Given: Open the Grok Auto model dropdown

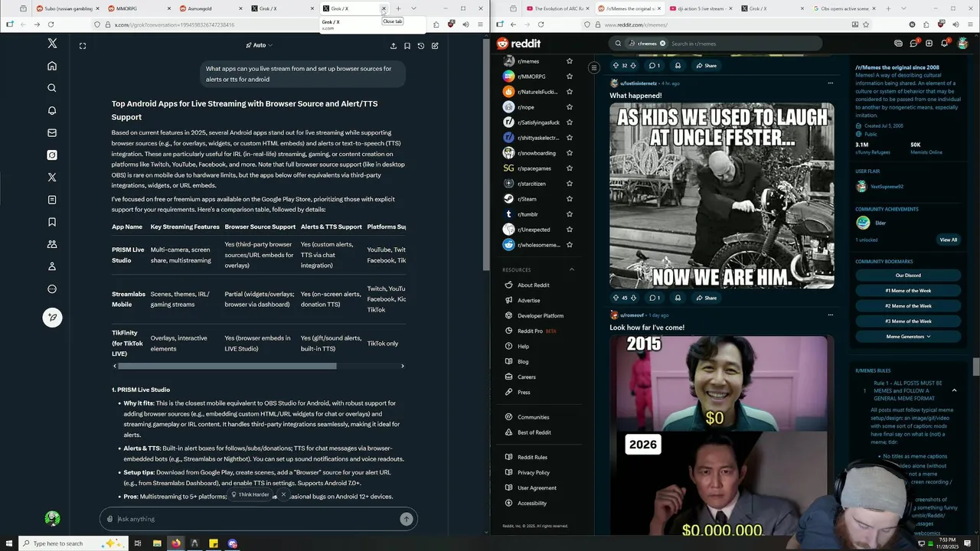Looking at the screenshot, I should pos(259,46).
